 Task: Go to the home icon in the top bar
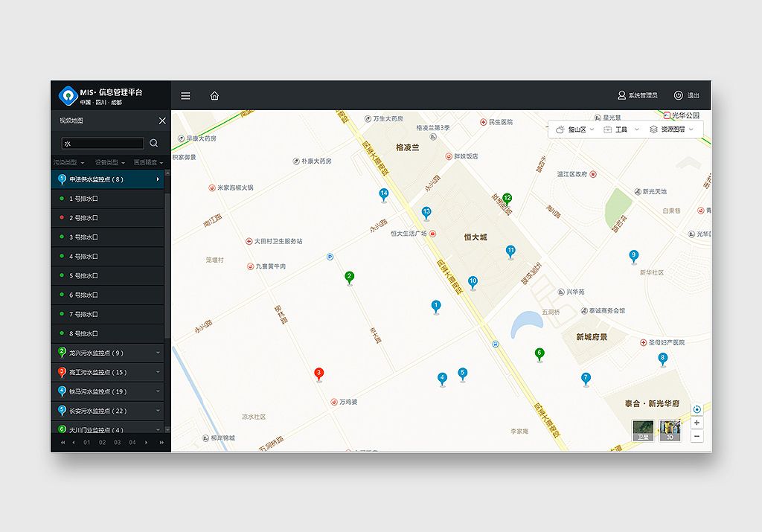(214, 96)
